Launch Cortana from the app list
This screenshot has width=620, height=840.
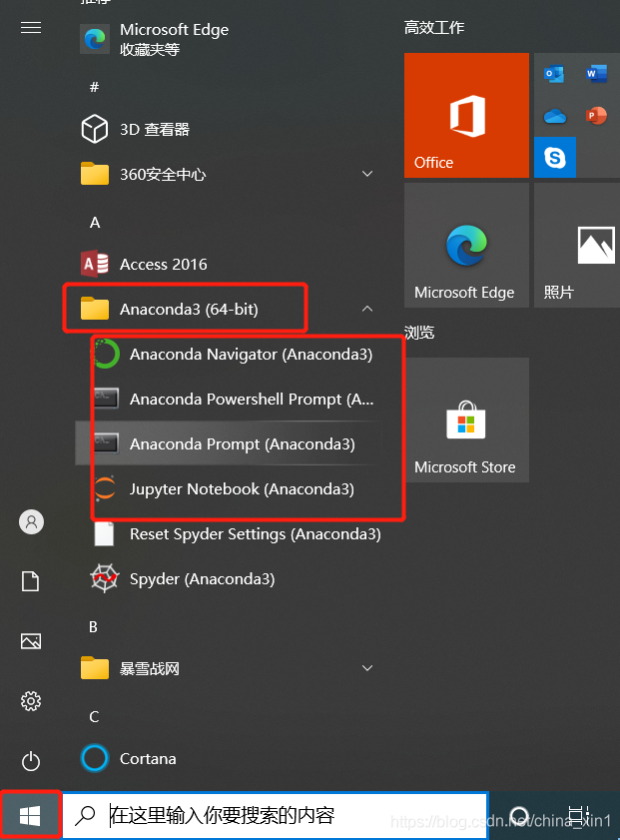[x=230, y=758]
